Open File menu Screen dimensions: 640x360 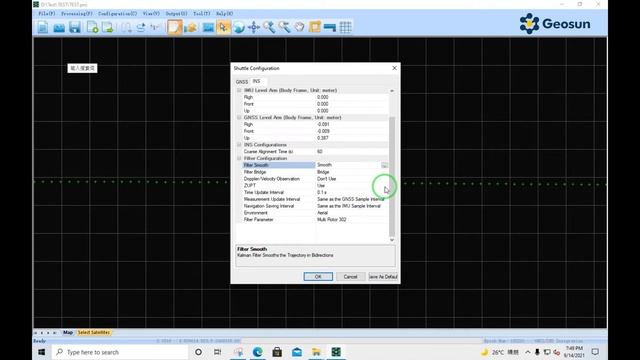click(x=47, y=13)
